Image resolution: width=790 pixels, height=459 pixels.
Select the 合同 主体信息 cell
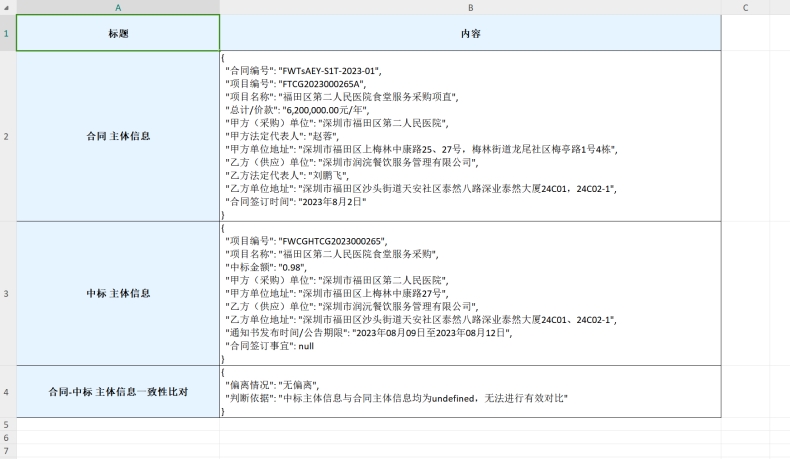pos(118,134)
